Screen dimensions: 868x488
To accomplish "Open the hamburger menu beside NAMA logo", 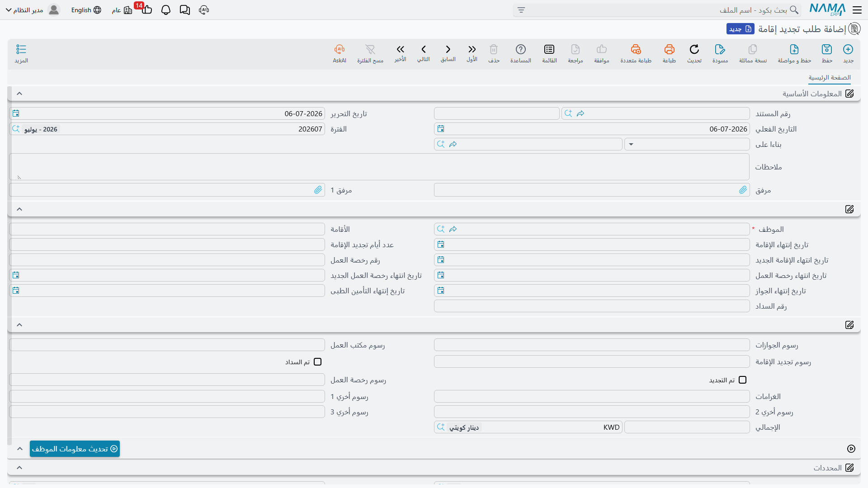I will point(857,10).
